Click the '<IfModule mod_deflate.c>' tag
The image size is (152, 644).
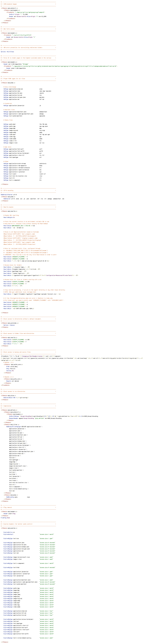(x=9, y=410)
